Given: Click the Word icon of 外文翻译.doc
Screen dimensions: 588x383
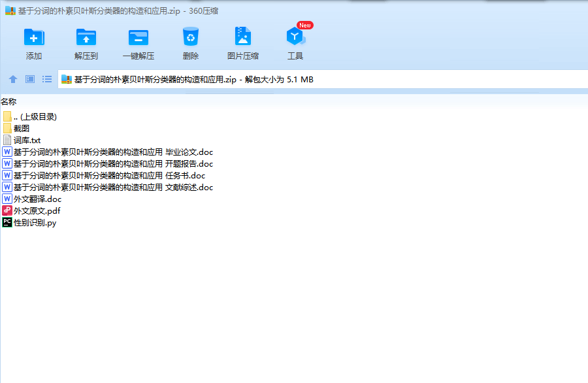Looking at the screenshot, I should [x=7, y=199].
